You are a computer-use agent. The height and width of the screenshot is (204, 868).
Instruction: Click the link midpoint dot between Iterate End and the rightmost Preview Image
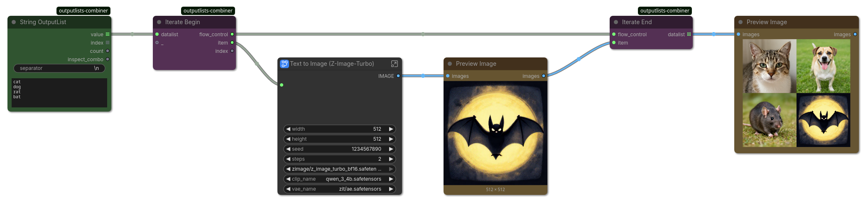point(714,34)
